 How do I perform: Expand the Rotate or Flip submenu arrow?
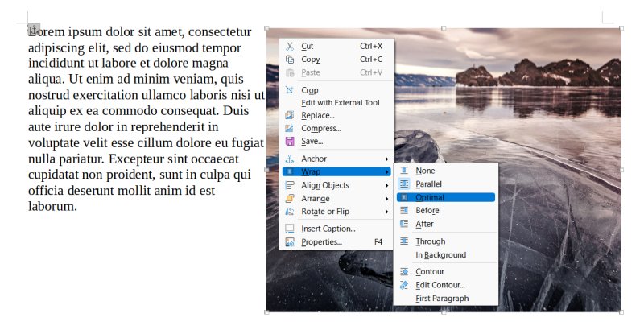pyautogui.click(x=386, y=212)
